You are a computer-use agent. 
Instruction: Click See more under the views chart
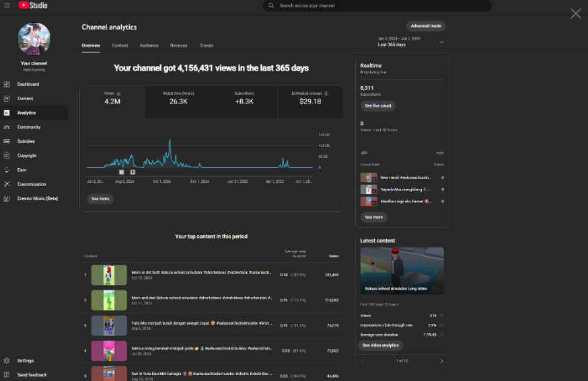click(100, 198)
